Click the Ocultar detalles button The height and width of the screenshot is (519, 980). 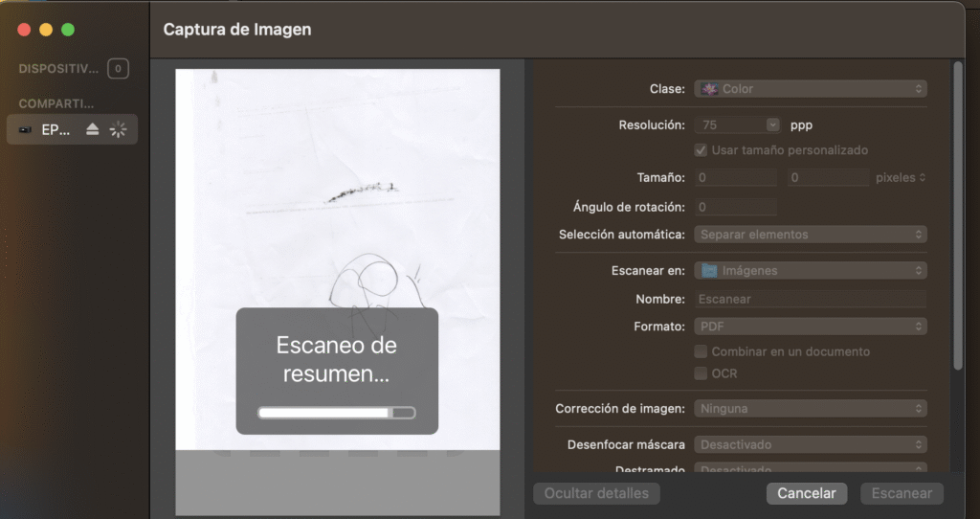(x=596, y=494)
